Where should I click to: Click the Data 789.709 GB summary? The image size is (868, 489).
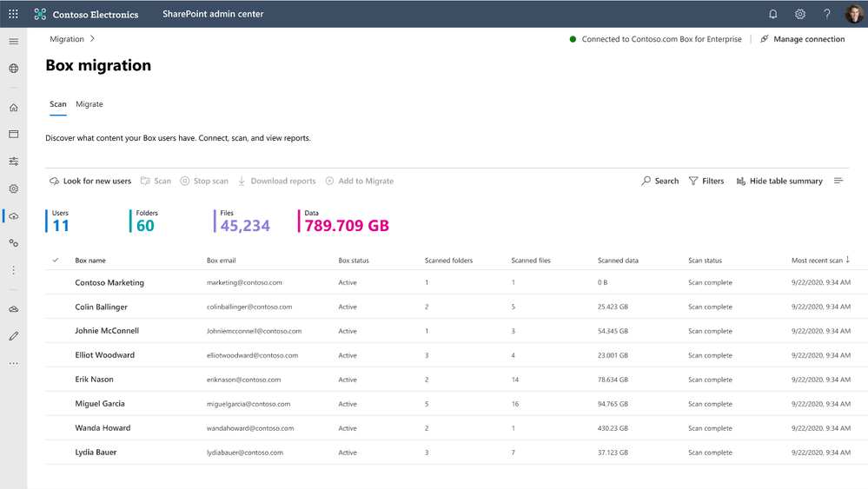pos(344,221)
